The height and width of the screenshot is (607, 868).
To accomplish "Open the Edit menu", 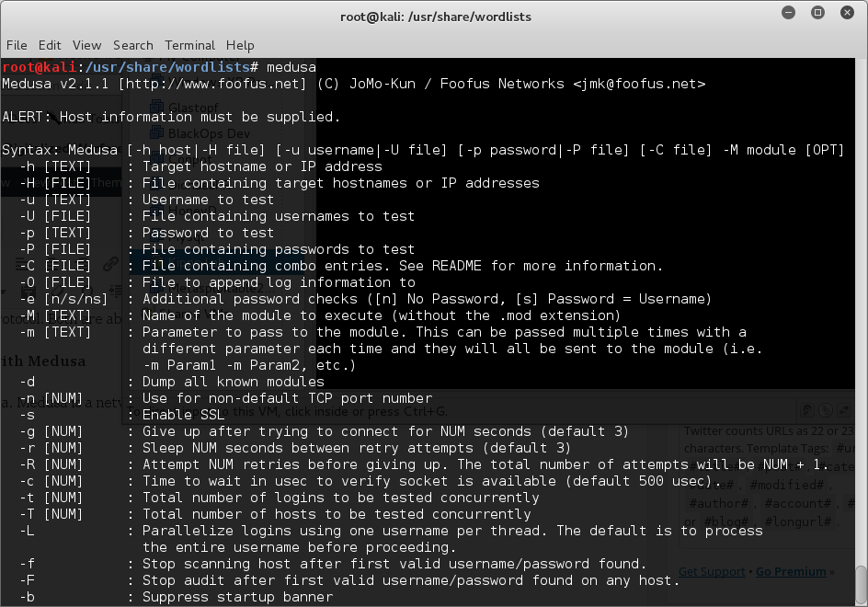I will click(50, 45).
